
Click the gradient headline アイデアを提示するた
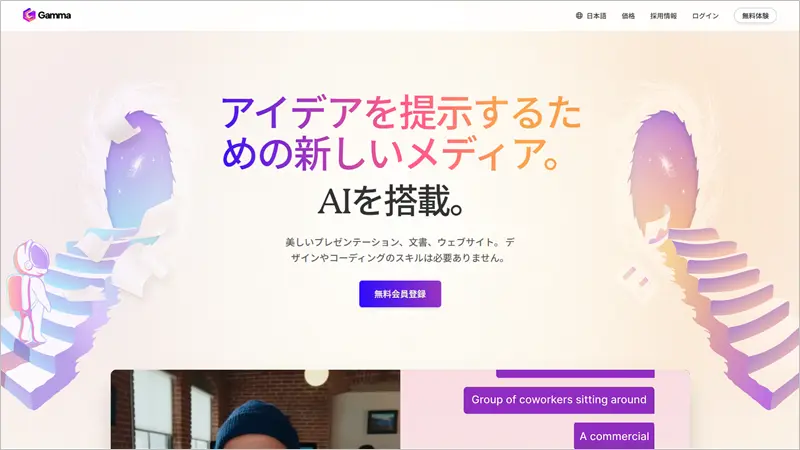[x=402, y=112]
